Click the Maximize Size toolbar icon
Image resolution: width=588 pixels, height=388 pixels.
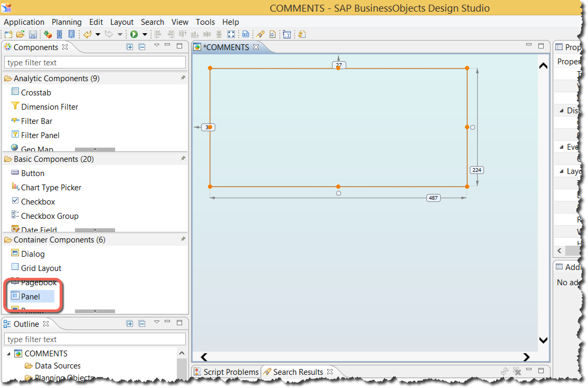pyautogui.click(x=231, y=34)
